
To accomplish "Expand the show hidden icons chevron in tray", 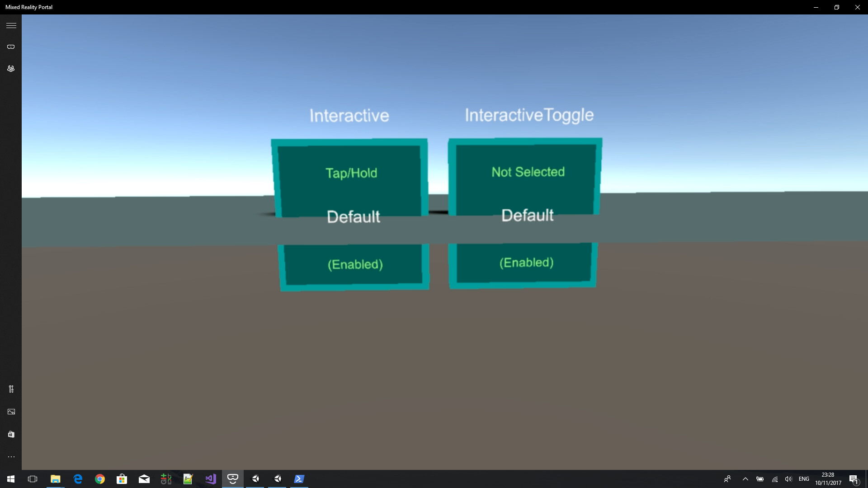I will pyautogui.click(x=746, y=479).
